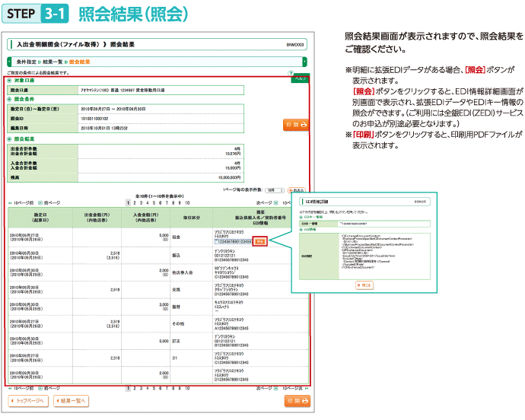
Task: Go to page 2 in top pagination
Action: click(135, 203)
